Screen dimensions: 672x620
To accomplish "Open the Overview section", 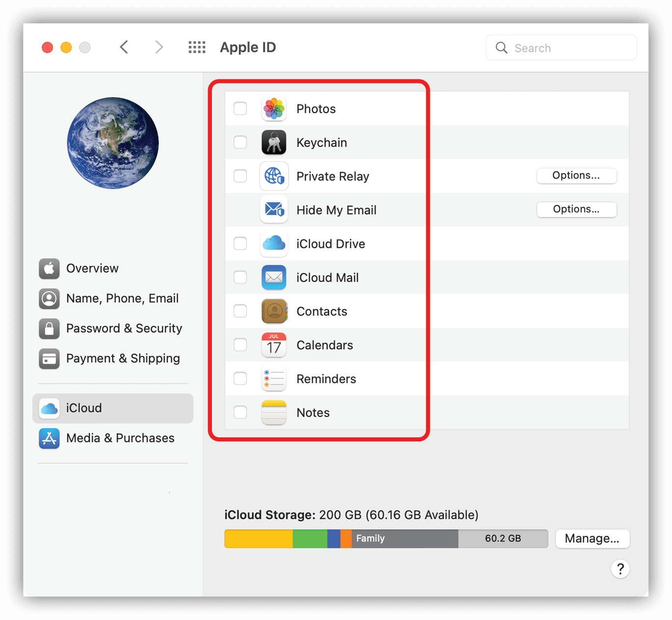I will point(113,269).
